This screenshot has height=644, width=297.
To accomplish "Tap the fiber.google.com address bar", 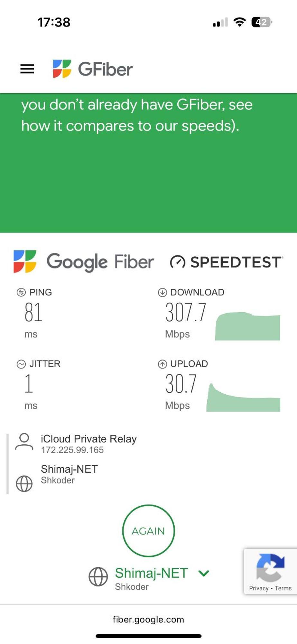I will (x=148, y=620).
